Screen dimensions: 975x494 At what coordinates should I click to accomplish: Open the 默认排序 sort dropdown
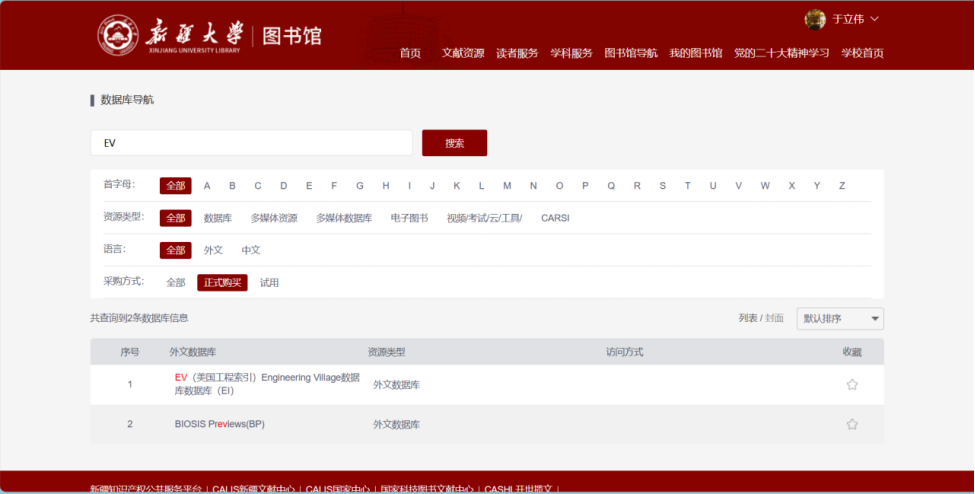pyautogui.click(x=840, y=319)
